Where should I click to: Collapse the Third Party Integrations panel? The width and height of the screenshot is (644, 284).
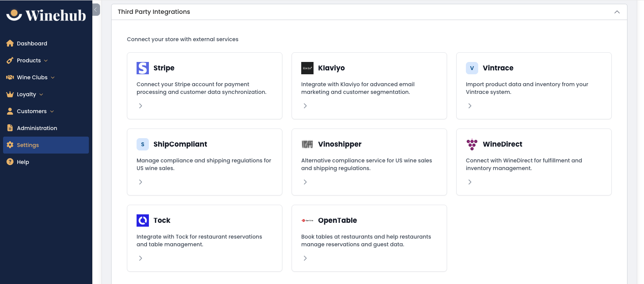click(x=617, y=12)
